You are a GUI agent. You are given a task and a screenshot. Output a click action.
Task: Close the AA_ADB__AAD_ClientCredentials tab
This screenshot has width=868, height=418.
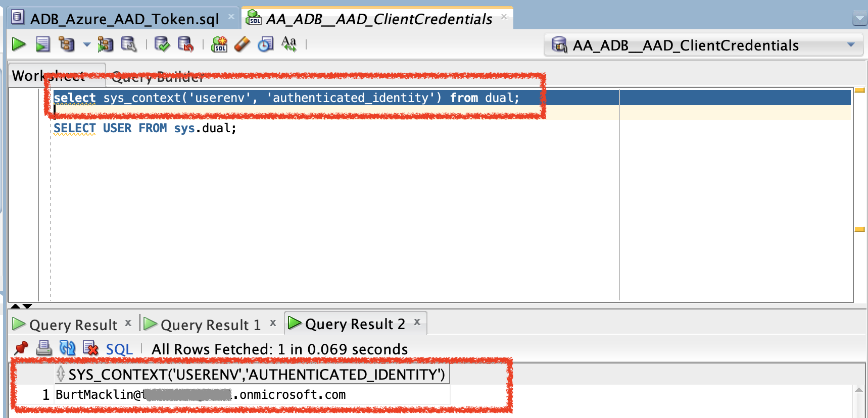pos(504,17)
